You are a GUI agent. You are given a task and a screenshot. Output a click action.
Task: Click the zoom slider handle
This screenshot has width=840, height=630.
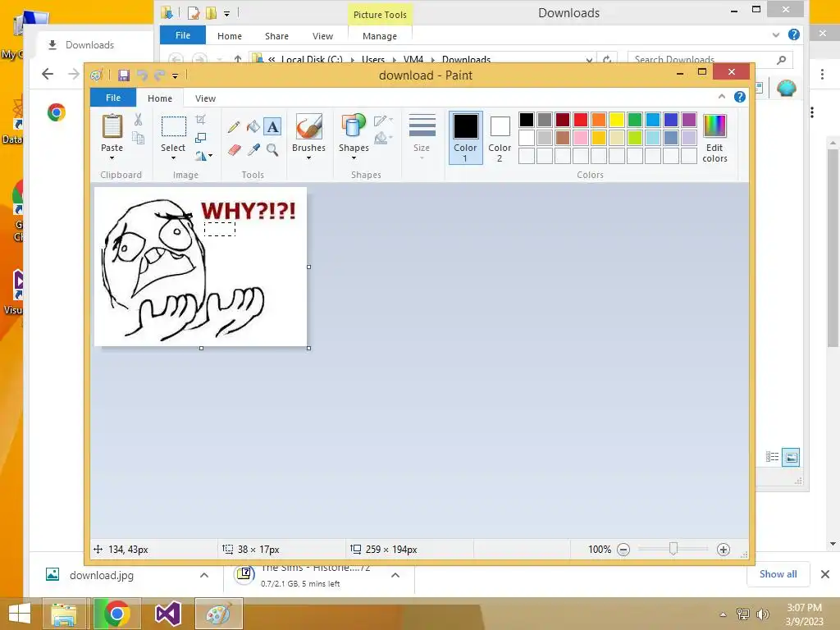point(673,549)
